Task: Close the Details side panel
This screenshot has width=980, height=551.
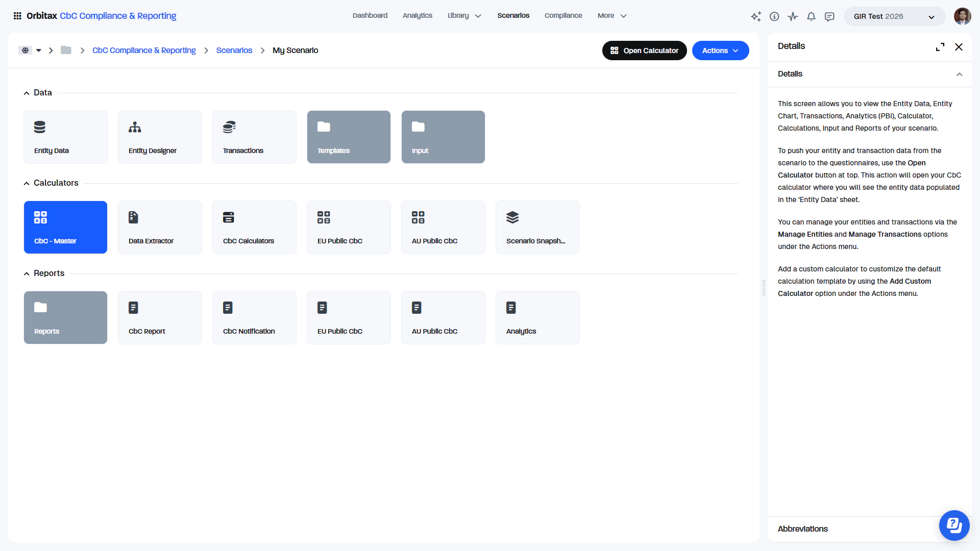Action: [x=959, y=47]
